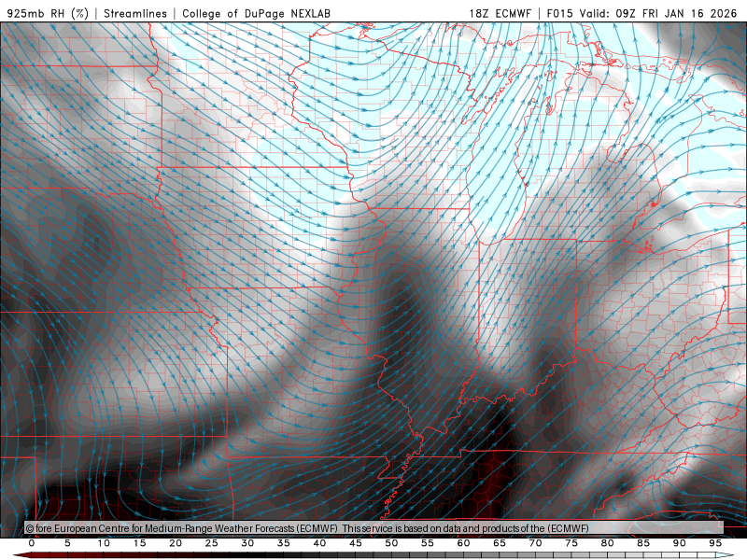This screenshot has width=747, height=560.
Task: Select the '20' legend value
Action: (176, 543)
